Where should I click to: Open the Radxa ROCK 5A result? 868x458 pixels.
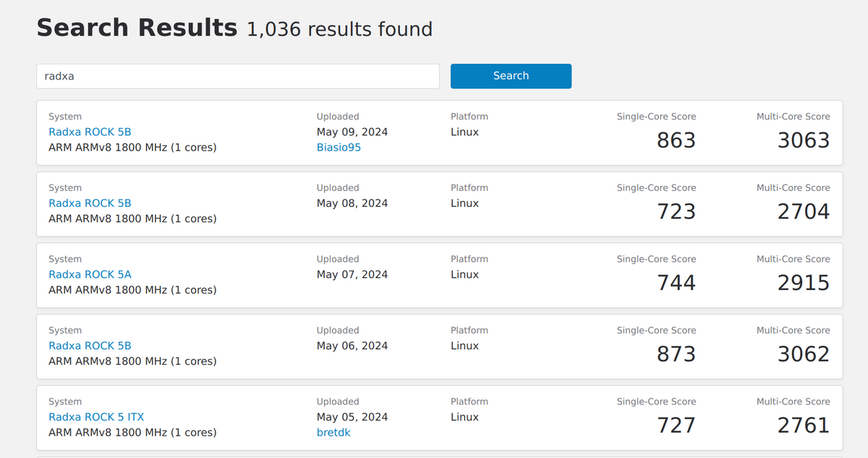point(90,274)
